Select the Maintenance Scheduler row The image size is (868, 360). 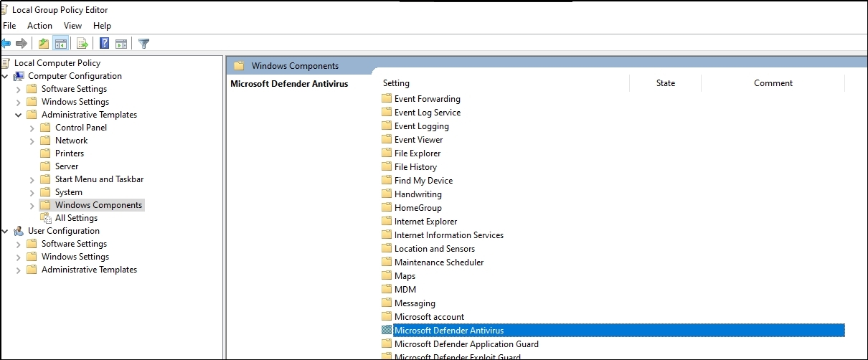point(439,262)
